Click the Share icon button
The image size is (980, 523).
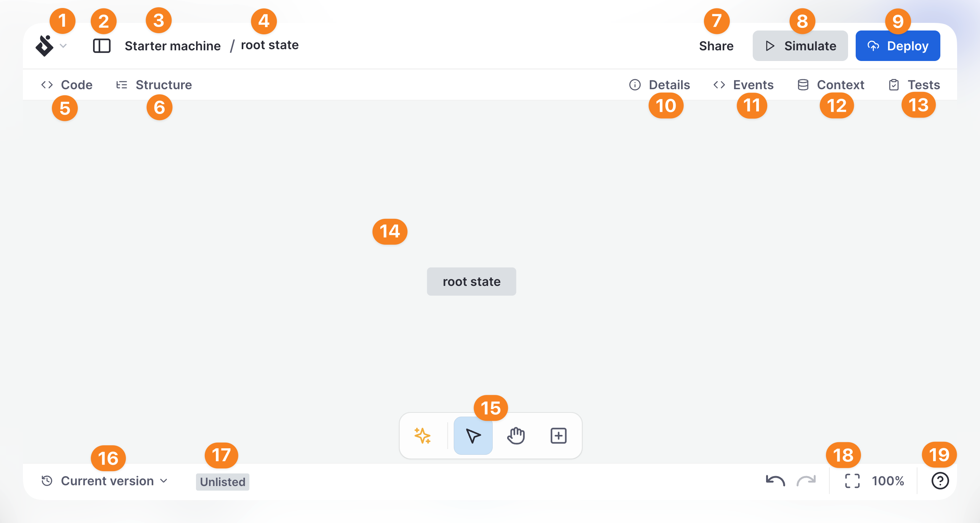tap(716, 45)
